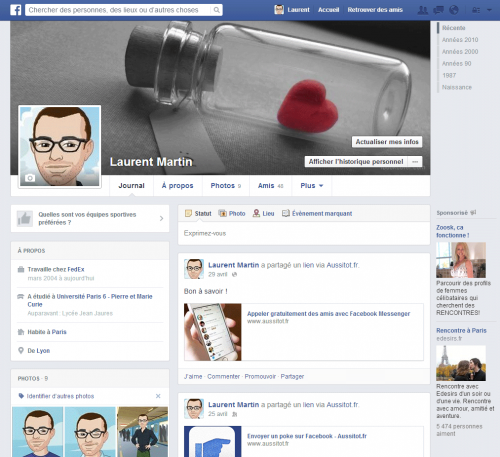Click the thumbs-up icon beside sports teams question
The height and width of the screenshot is (457, 500).
tap(25, 218)
